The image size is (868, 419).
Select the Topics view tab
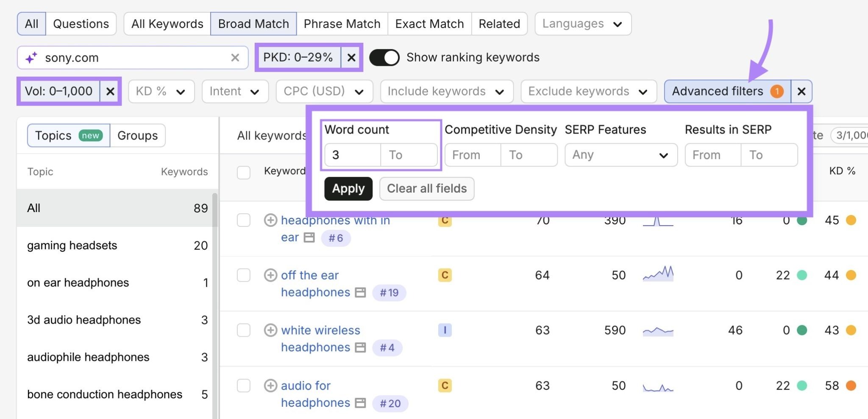(x=69, y=136)
